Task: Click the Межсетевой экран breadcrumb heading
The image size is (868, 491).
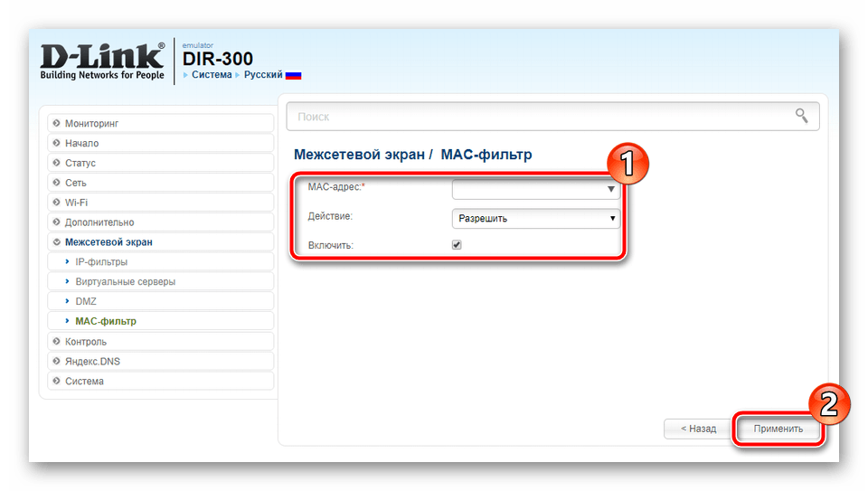Action: coord(359,155)
